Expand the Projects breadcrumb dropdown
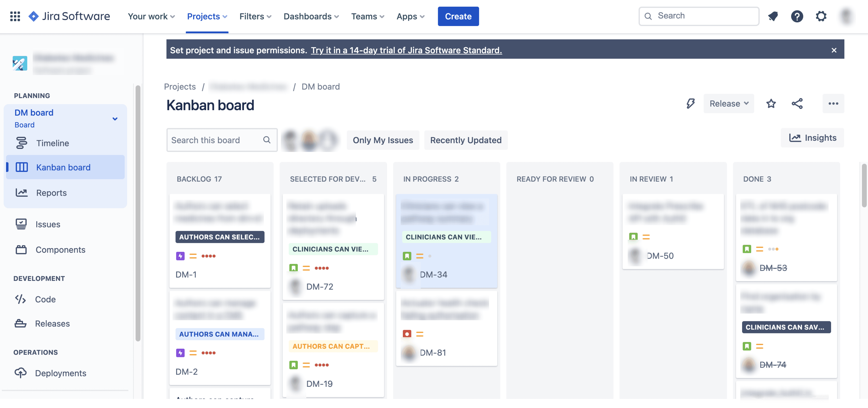 (180, 86)
